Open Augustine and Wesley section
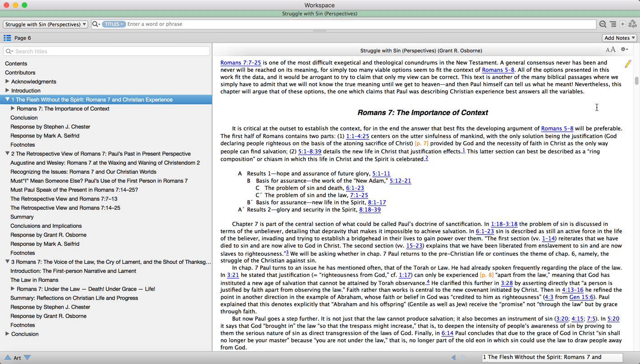The image size is (640, 364). tap(105, 163)
